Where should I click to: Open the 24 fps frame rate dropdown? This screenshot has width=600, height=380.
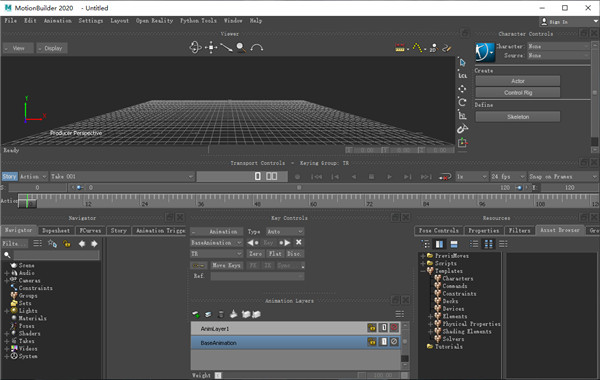(507, 176)
